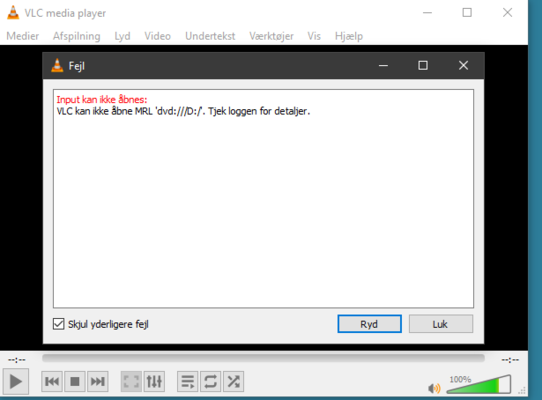This screenshot has width=542, height=400.
Task: Mute audio via speaker icon
Action: pyautogui.click(x=434, y=388)
